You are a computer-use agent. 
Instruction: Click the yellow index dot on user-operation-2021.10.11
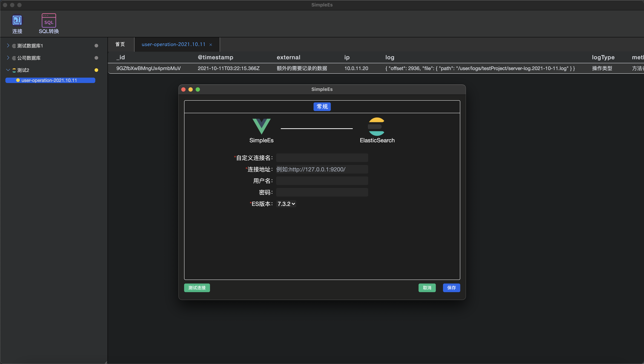click(x=18, y=80)
